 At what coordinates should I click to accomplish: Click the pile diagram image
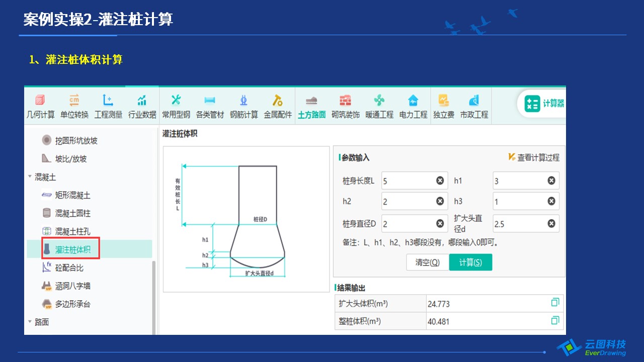coord(246,219)
